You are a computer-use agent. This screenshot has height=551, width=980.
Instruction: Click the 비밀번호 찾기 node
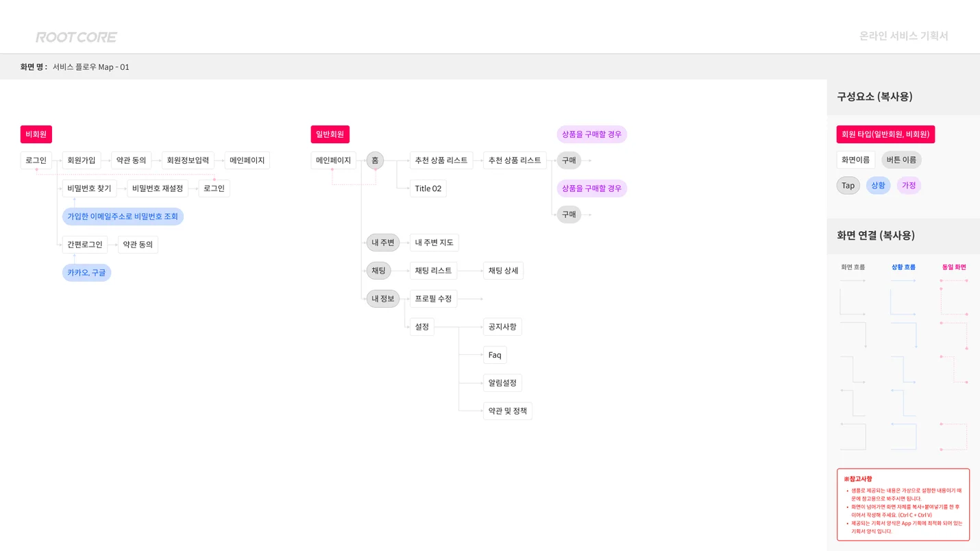[89, 188]
